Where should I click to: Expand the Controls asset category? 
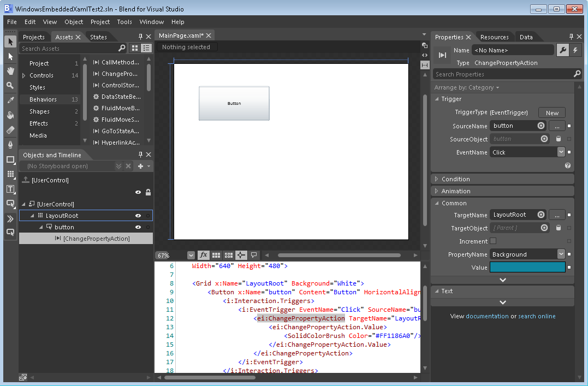(x=23, y=75)
